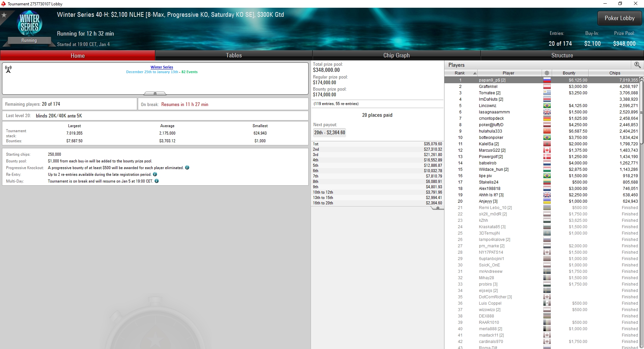Sort players by the Rank column
Screen dimensions: 644x349
[461, 73]
